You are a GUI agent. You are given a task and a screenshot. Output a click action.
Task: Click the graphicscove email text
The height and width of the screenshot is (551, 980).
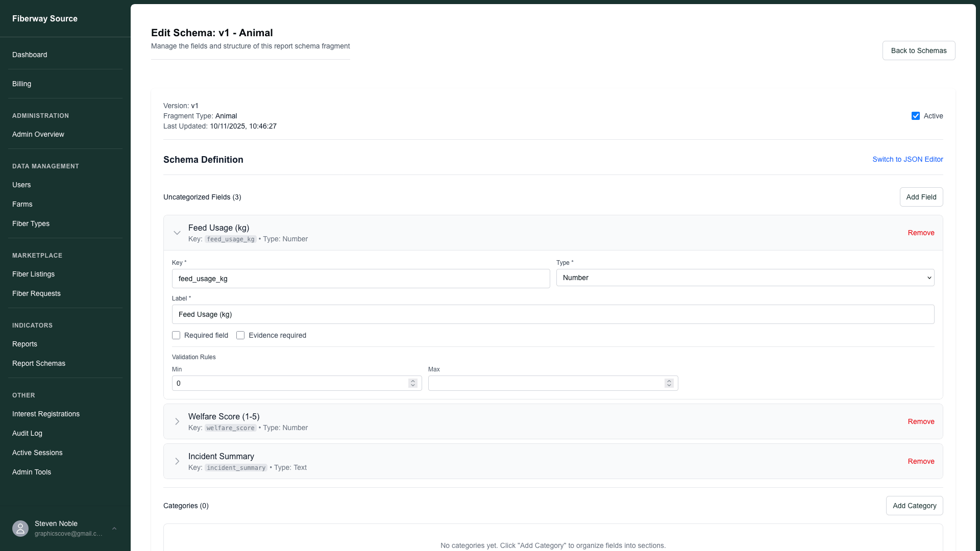tap(68, 534)
